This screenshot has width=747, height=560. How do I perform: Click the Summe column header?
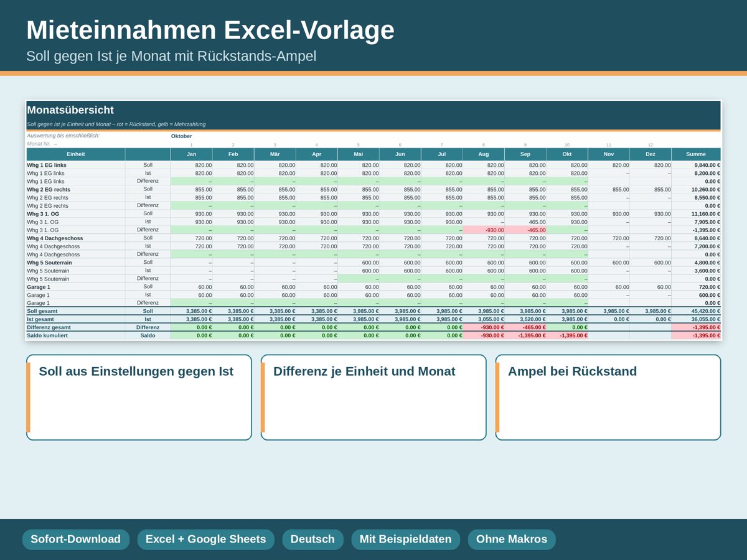696,154
